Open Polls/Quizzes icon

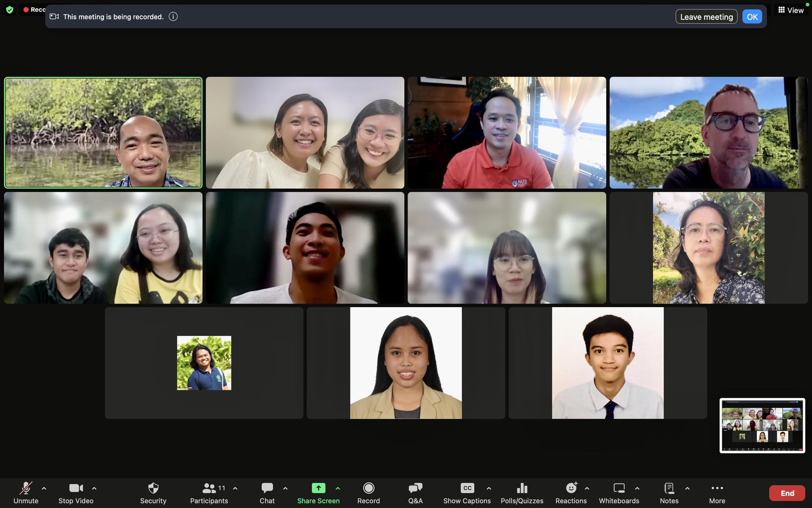pos(522,488)
